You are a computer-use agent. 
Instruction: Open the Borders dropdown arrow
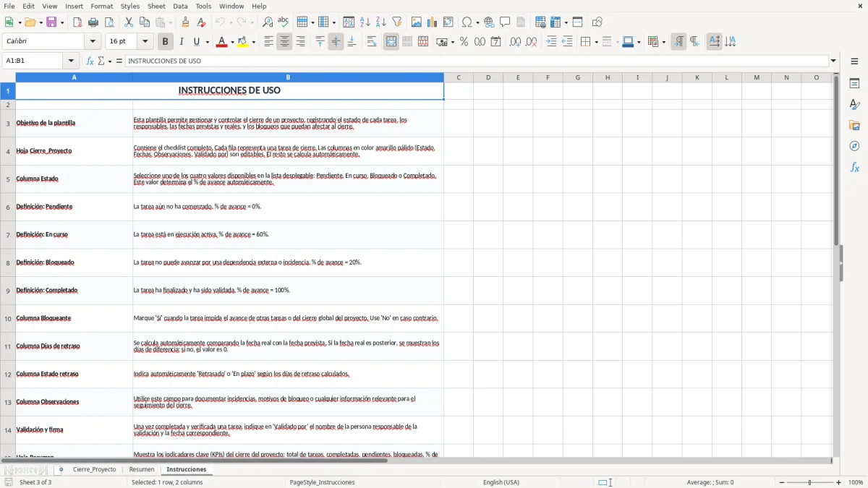[595, 42]
